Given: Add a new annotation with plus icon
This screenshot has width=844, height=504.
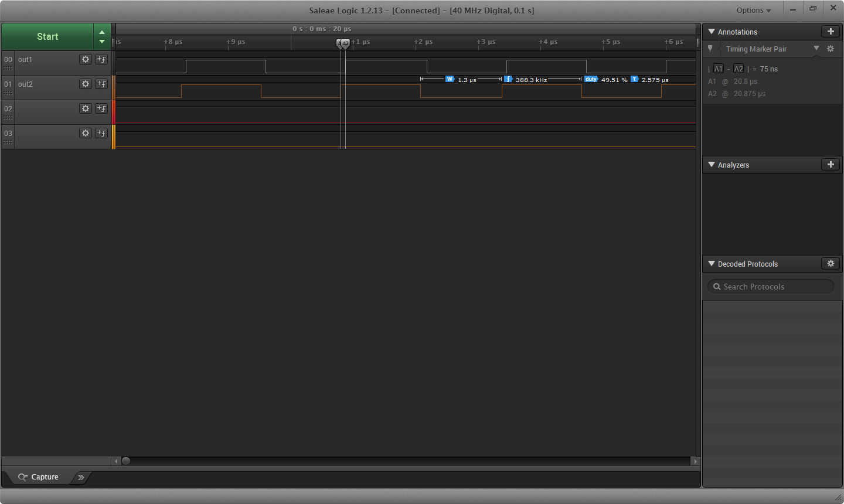Looking at the screenshot, I should pos(831,32).
